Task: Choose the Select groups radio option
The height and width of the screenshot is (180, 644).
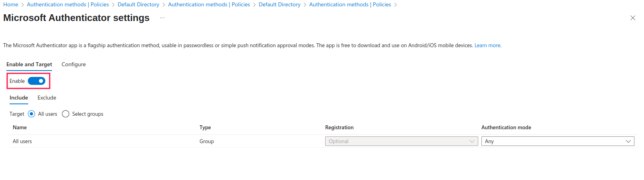Action: [66, 114]
